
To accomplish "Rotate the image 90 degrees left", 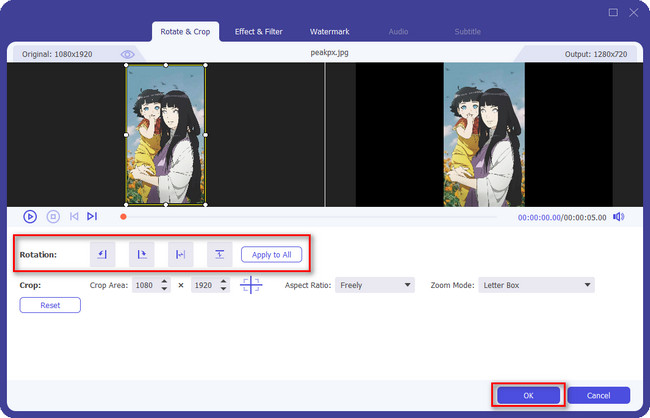I will [102, 254].
